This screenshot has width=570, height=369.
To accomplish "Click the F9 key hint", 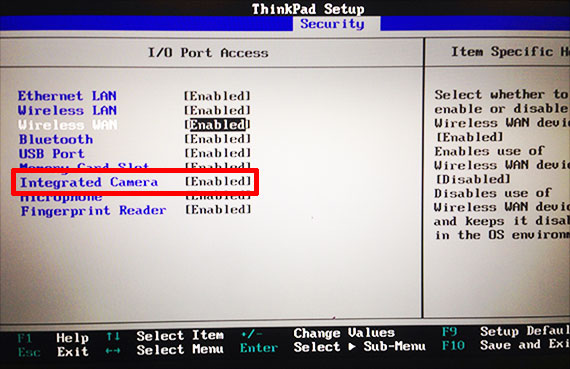I will pos(449,332).
